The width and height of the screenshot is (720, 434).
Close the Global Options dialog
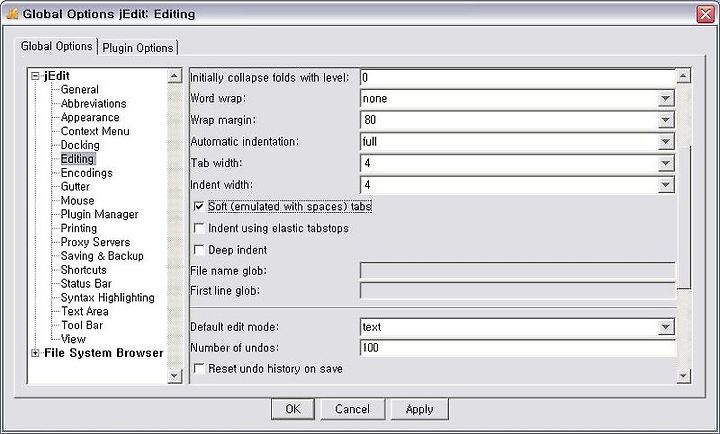click(x=705, y=14)
